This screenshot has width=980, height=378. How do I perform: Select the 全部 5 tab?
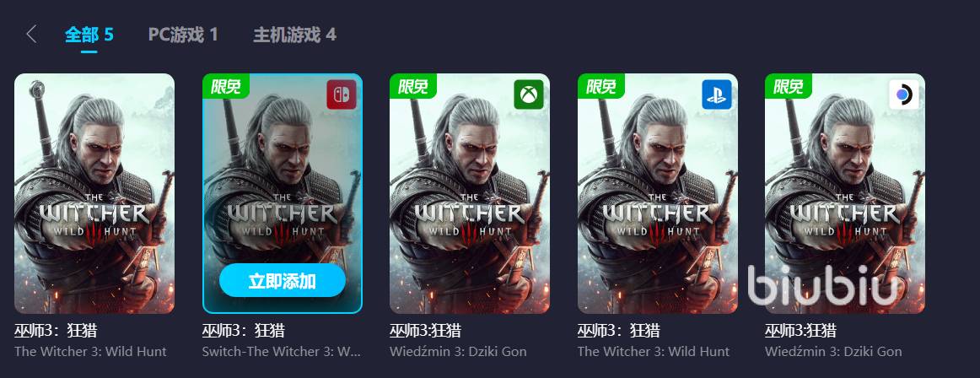(89, 35)
